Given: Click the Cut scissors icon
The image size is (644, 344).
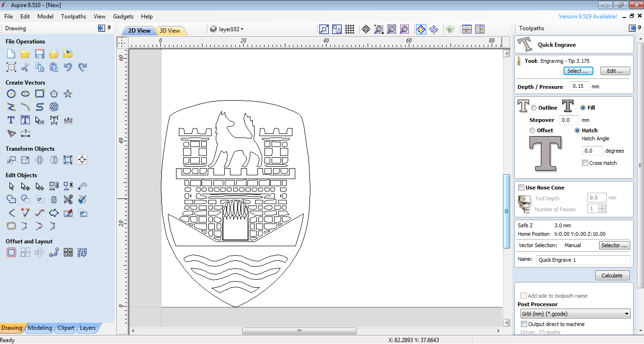Looking at the screenshot, I should coord(26,67).
